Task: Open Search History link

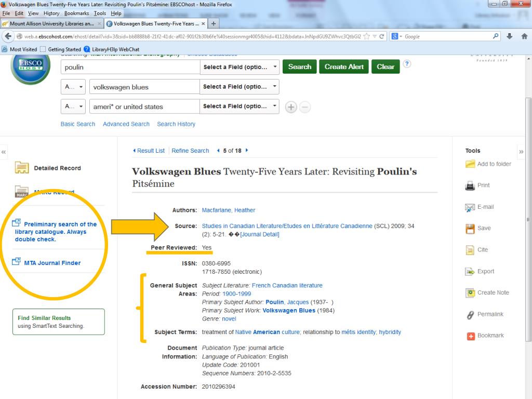Action: (176, 124)
